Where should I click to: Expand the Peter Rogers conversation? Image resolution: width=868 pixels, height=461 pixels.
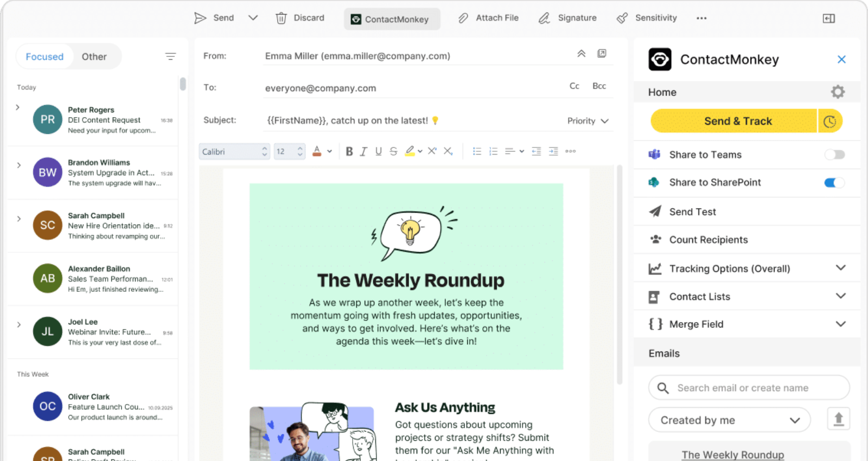18,107
